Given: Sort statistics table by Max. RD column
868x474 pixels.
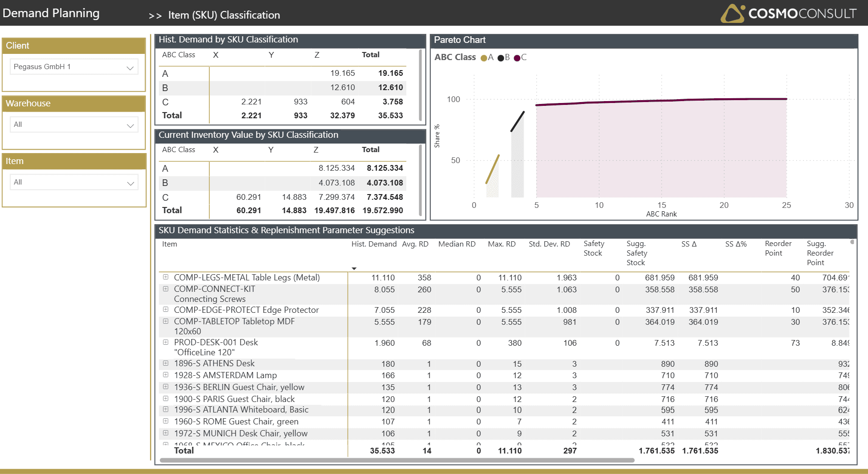Looking at the screenshot, I should point(502,244).
